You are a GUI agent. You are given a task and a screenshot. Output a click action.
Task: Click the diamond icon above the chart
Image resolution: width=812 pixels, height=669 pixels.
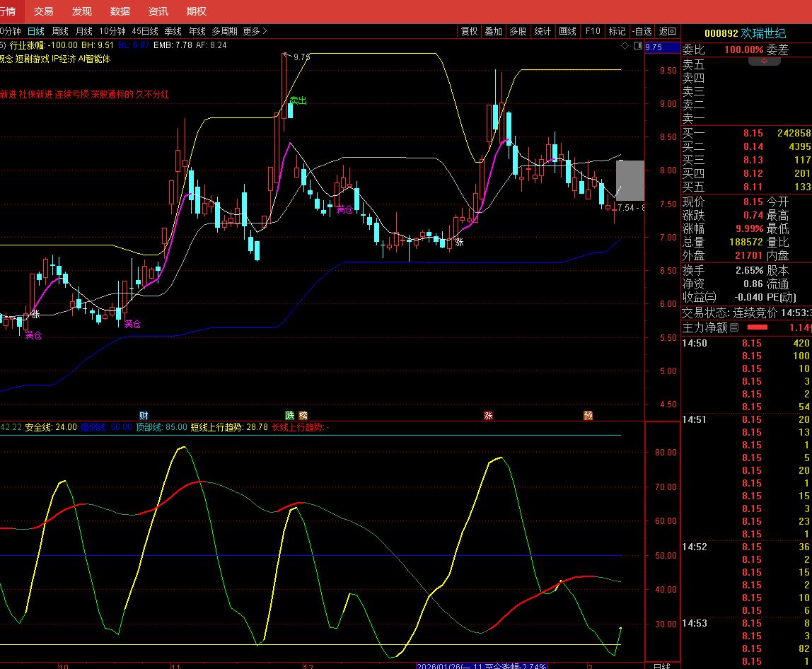625,46
